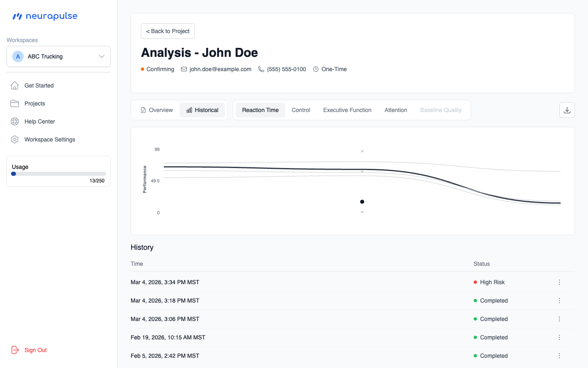The width and height of the screenshot is (588, 368).
Task: Open the Help Center
Action: (39, 121)
